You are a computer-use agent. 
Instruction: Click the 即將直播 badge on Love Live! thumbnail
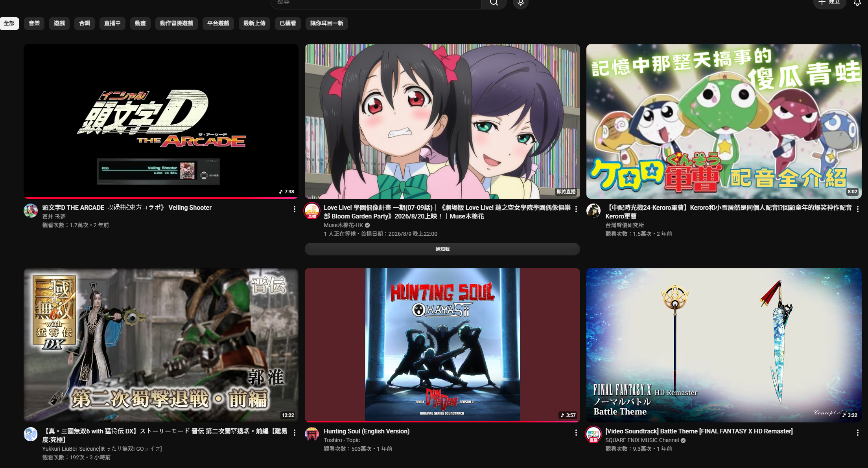click(x=566, y=192)
